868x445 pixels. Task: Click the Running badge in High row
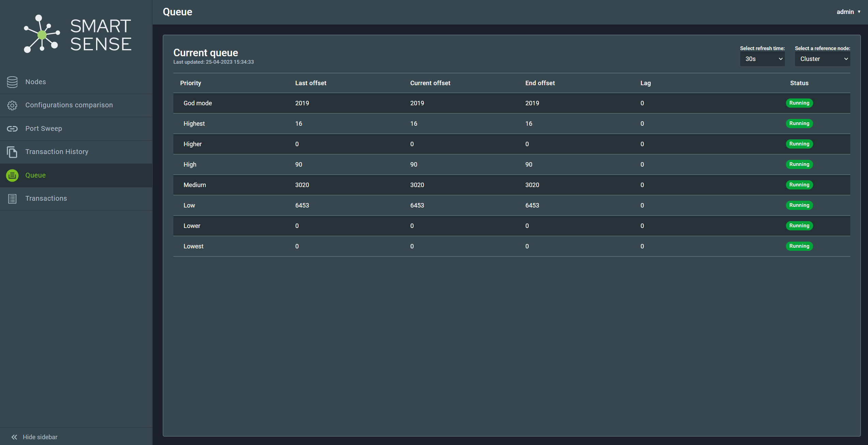point(799,165)
